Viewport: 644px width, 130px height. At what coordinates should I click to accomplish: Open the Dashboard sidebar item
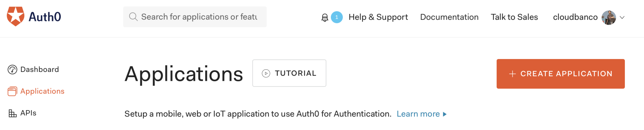pos(33,70)
